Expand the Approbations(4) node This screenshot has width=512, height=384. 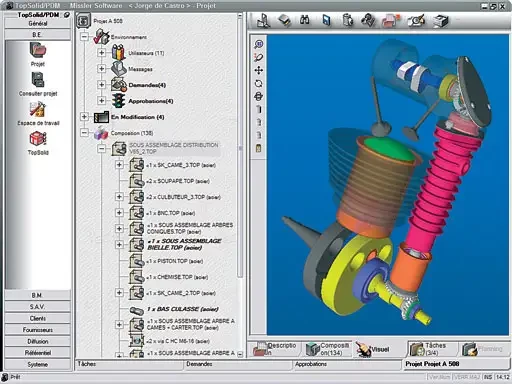(102, 101)
